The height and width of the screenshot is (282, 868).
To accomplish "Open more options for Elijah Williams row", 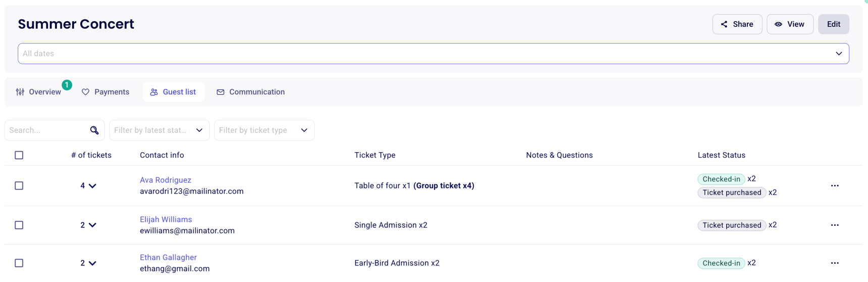I will click(835, 225).
